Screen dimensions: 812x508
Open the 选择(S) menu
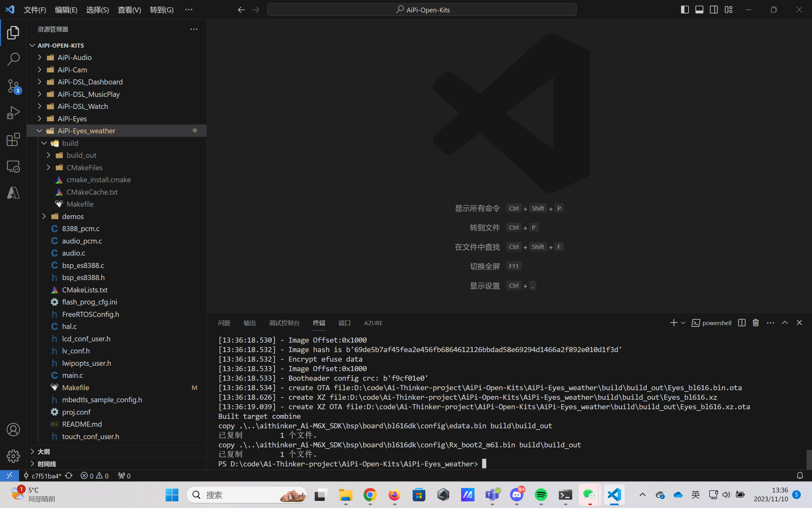coord(98,10)
